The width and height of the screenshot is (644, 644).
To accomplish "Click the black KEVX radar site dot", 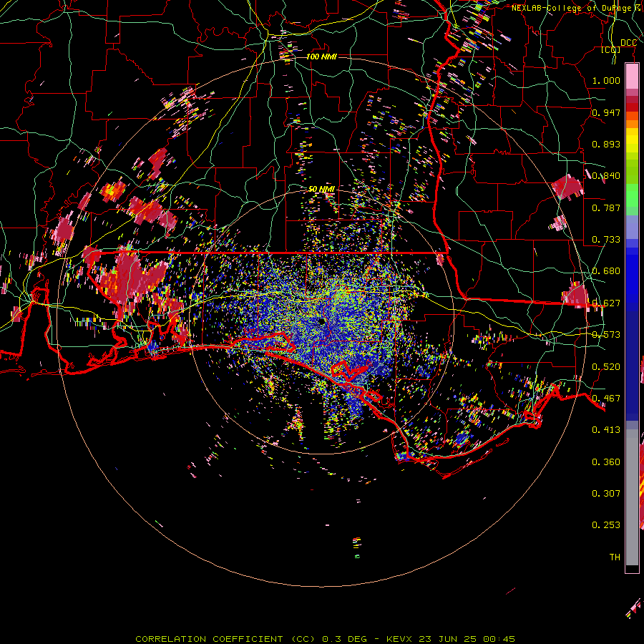I will click(x=321, y=321).
